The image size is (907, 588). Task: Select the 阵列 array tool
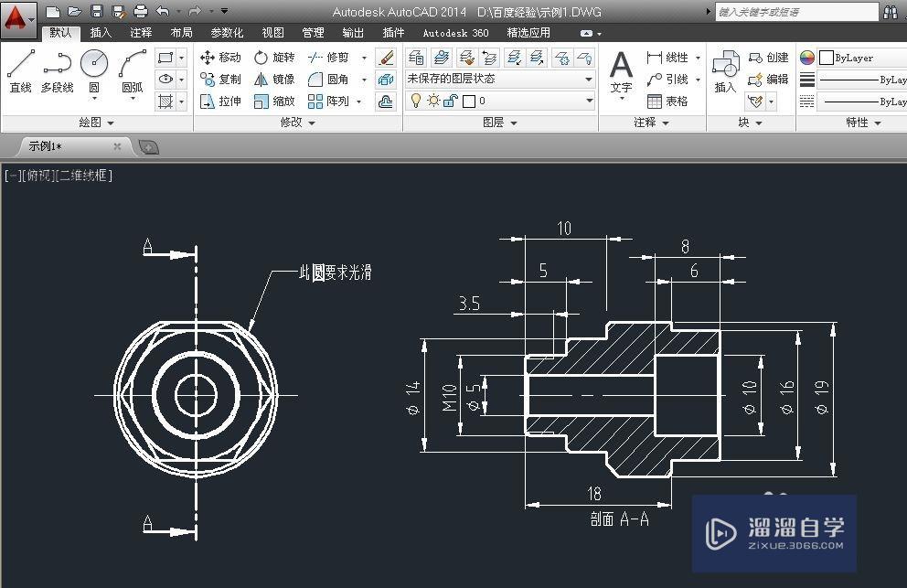328,102
